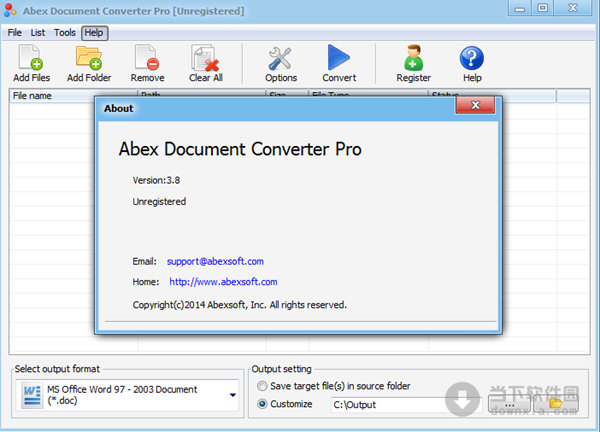Click the Version:3.8 text
The width and height of the screenshot is (600, 432).
[x=156, y=180]
